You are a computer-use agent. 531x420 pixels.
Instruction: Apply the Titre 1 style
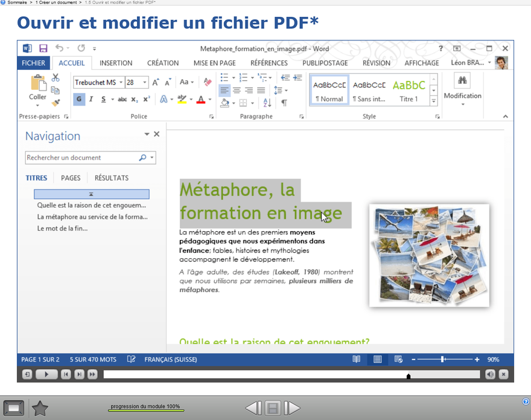point(409,90)
